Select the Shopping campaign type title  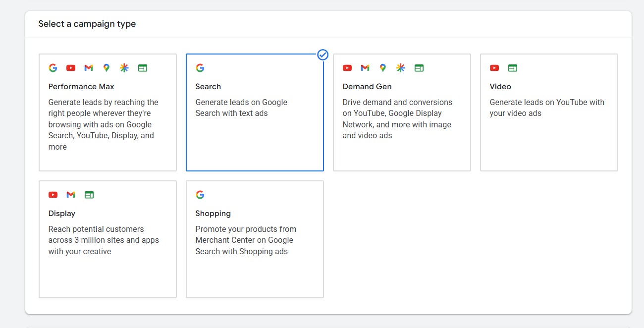pos(213,214)
